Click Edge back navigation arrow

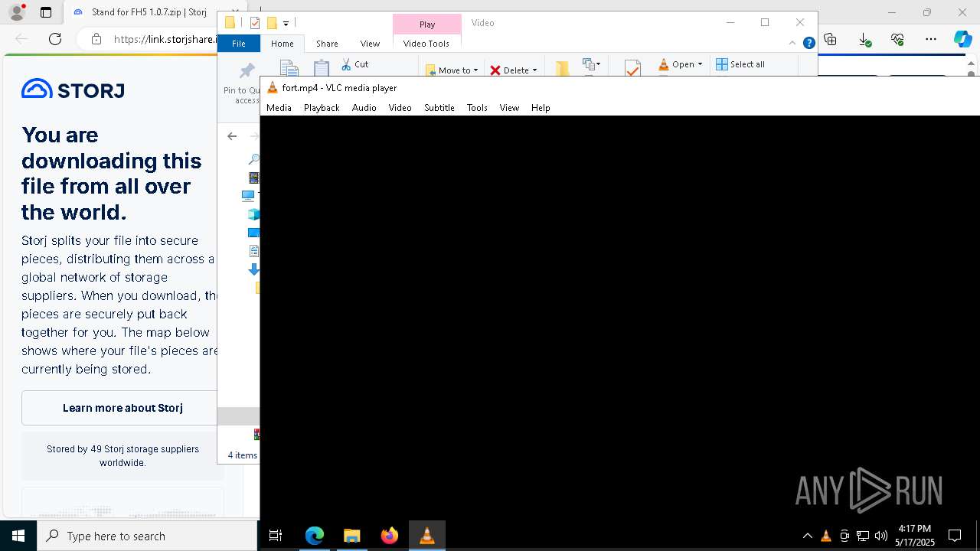[21, 39]
